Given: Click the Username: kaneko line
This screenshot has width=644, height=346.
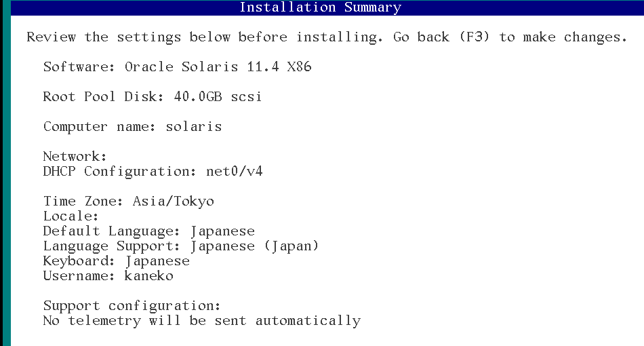Looking at the screenshot, I should click(108, 275).
